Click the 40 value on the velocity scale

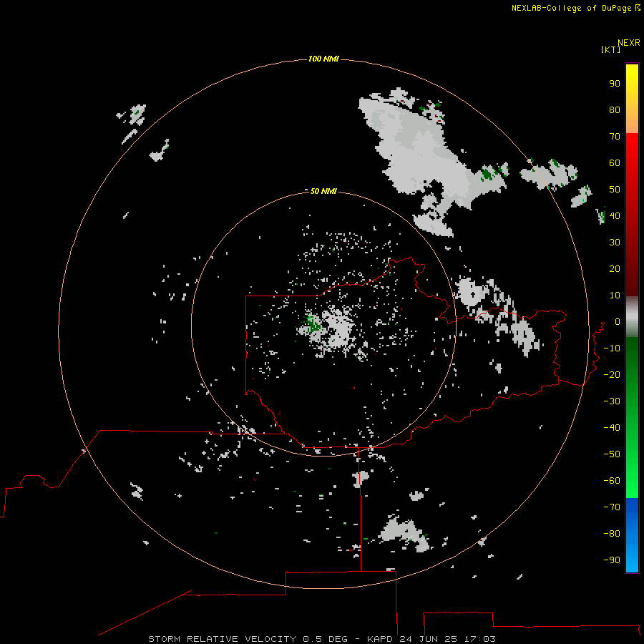(x=615, y=215)
